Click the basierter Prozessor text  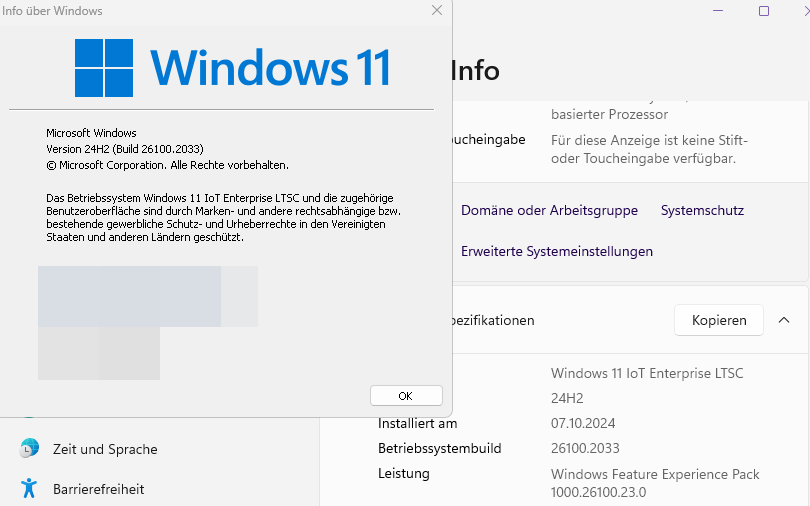coord(610,114)
